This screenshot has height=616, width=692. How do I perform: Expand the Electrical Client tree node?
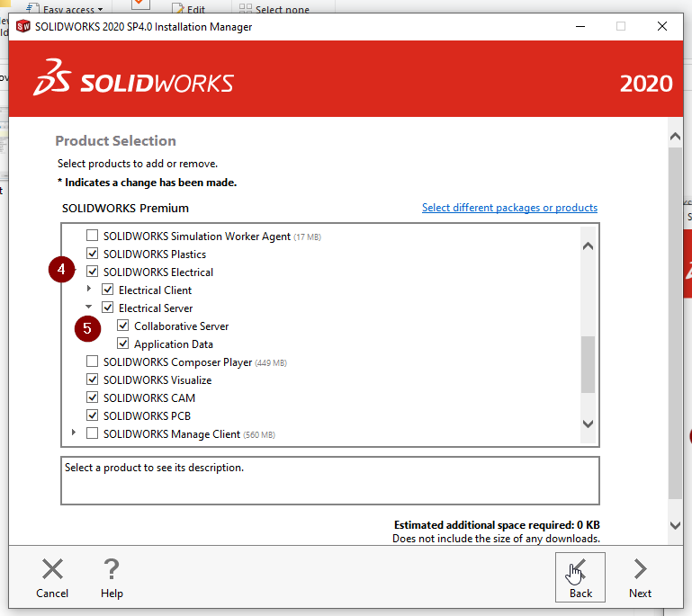[88, 290]
